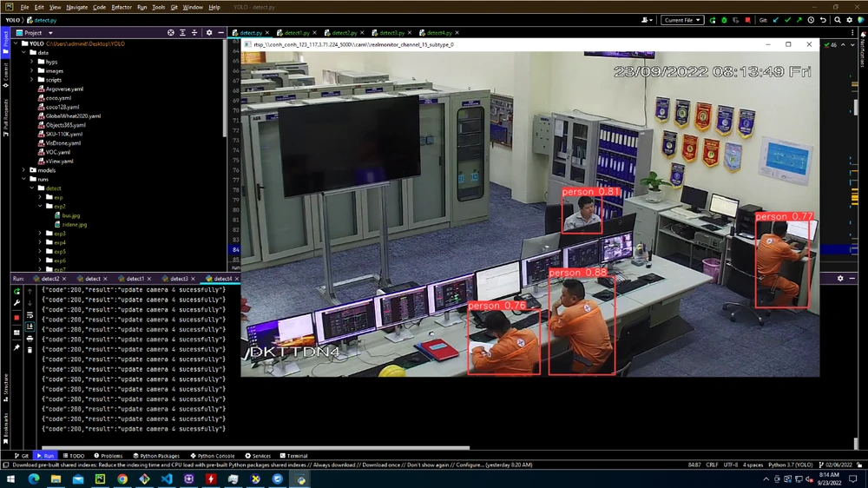Open the Git history clock icon
868x488 pixels.
(811, 20)
